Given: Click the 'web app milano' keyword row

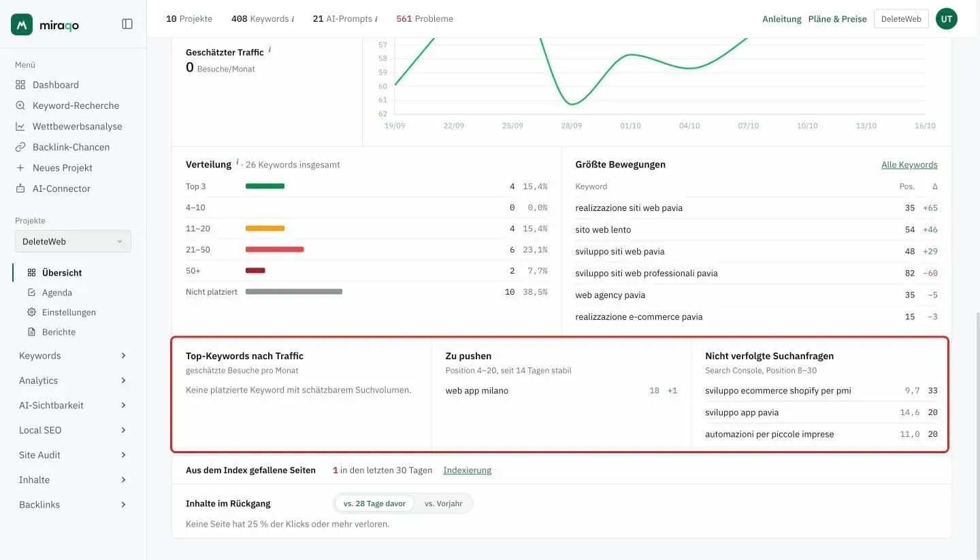Looking at the screenshot, I should (561, 391).
